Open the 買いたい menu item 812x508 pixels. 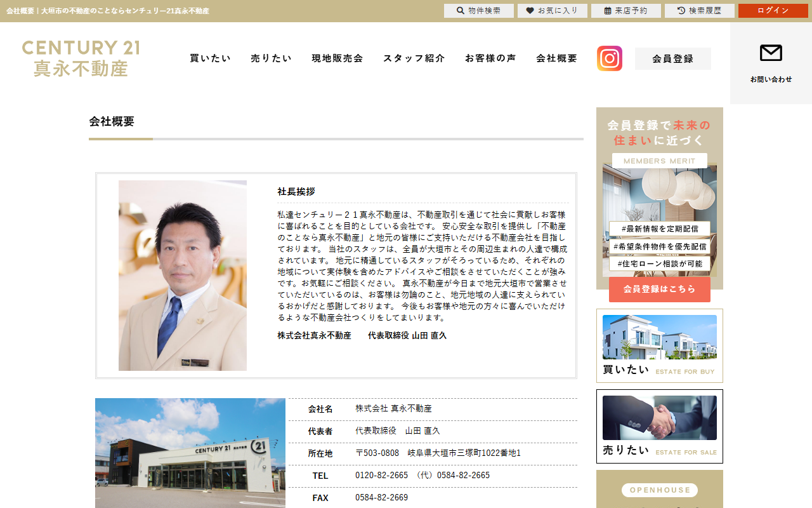point(211,58)
